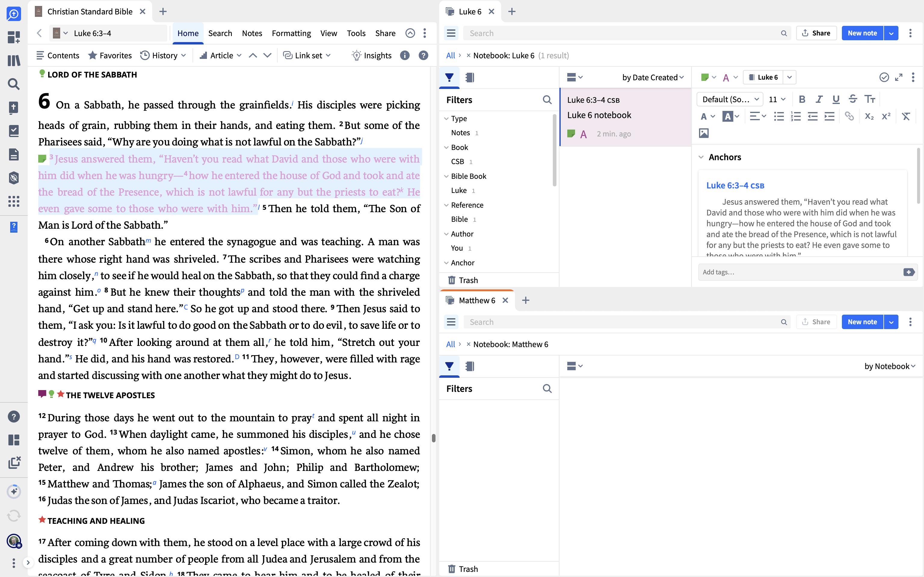Screen dimensions: 924x577
Task: Click the Insights lightbulb icon
Action: 356,56
